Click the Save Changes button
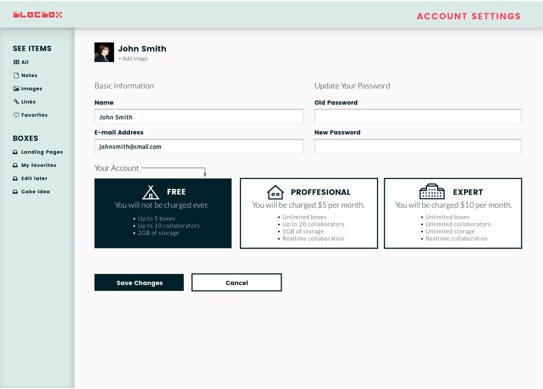This screenshot has height=389, width=543. pos(139,283)
